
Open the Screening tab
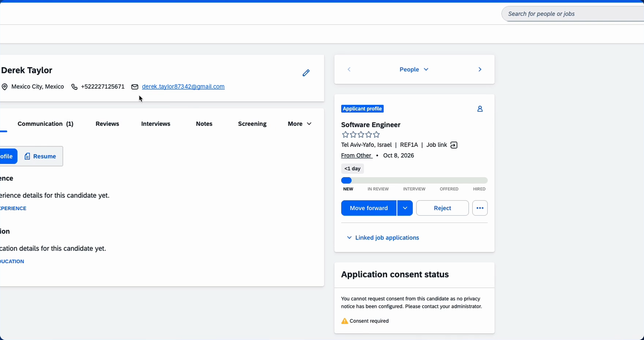252,124
